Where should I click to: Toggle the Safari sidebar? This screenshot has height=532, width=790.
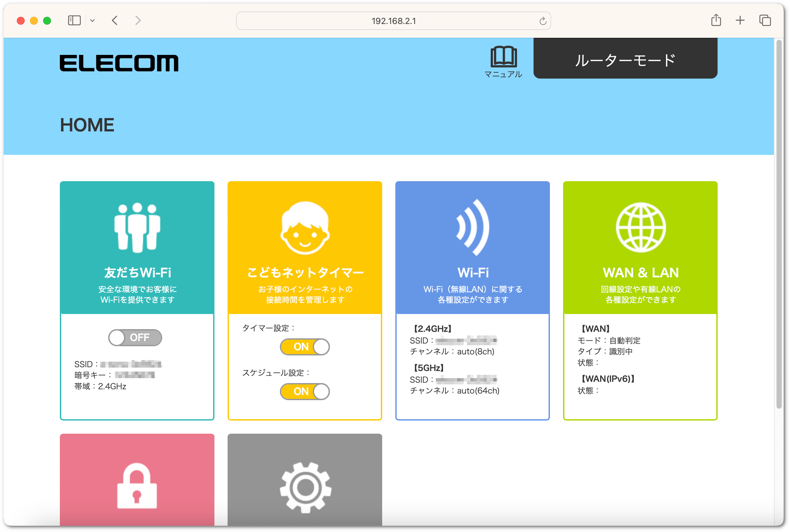(x=74, y=21)
